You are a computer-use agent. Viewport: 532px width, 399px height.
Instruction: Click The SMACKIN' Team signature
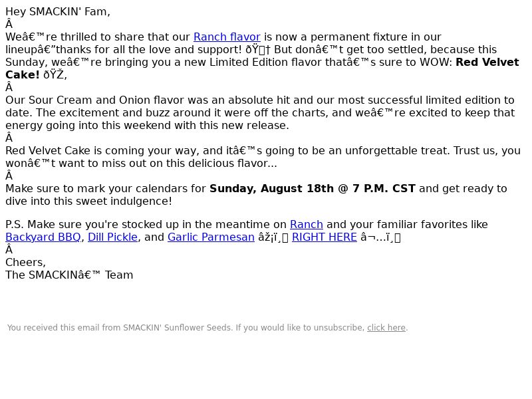[x=69, y=275]
